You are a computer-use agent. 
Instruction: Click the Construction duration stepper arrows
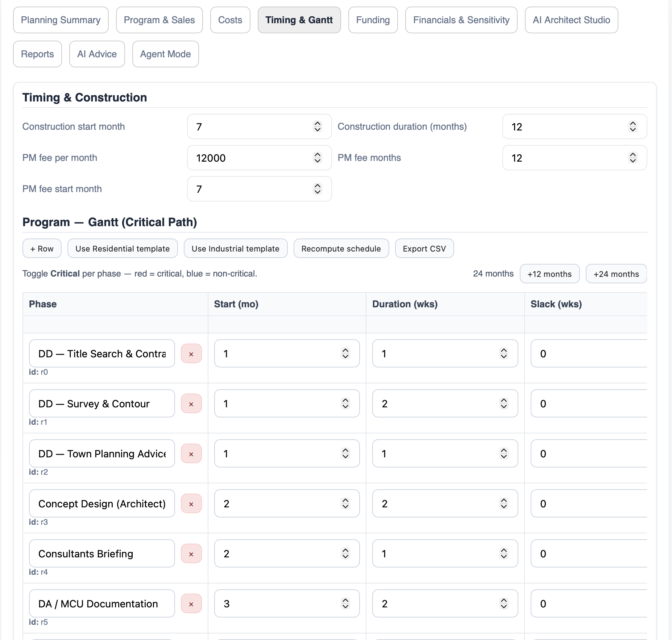633,126
